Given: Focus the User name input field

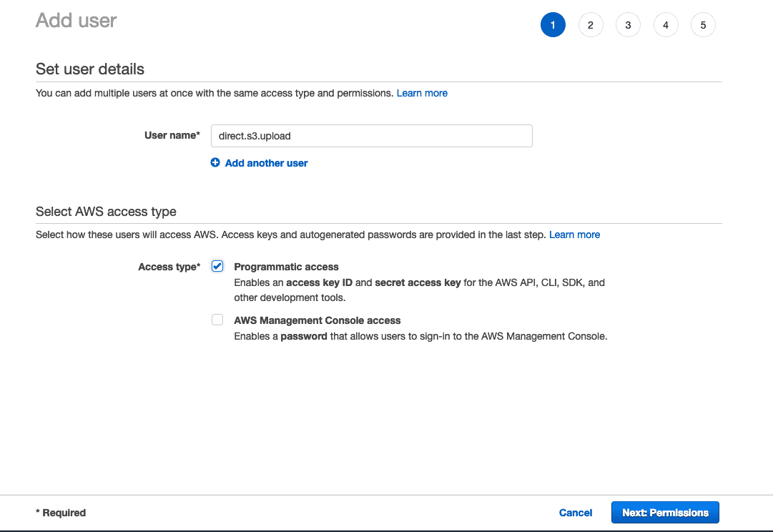Looking at the screenshot, I should [x=371, y=136].
